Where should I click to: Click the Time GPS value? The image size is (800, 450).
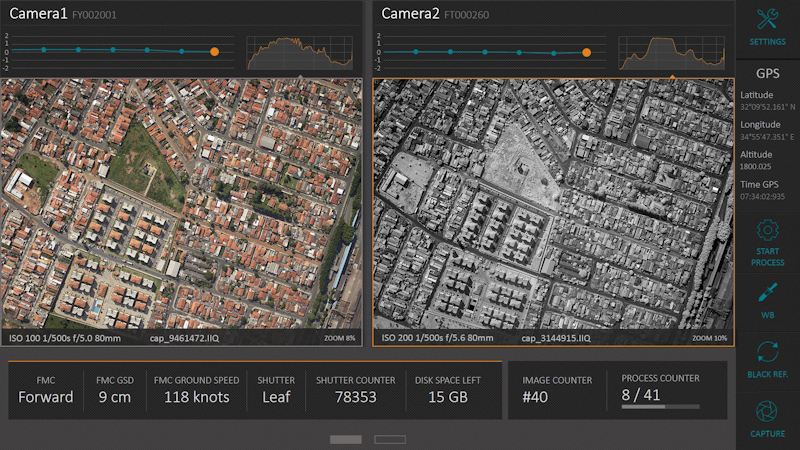click(762, 196)
